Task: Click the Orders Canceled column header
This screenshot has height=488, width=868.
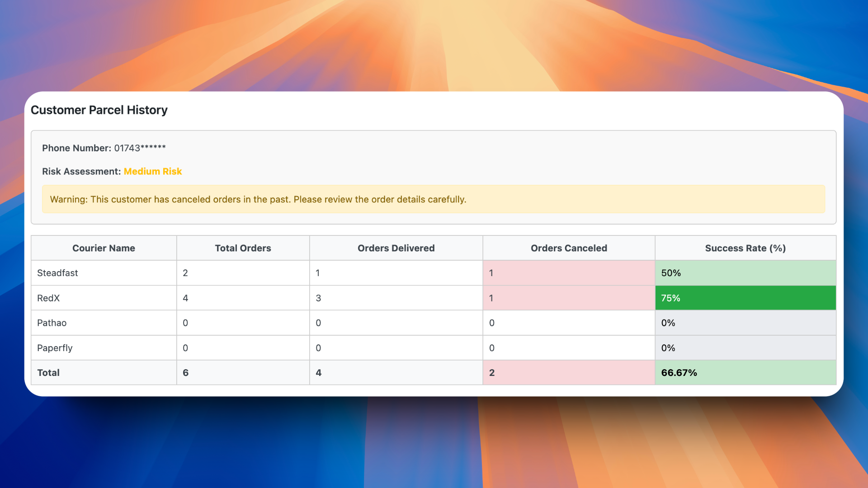Action: coord(569,248)
